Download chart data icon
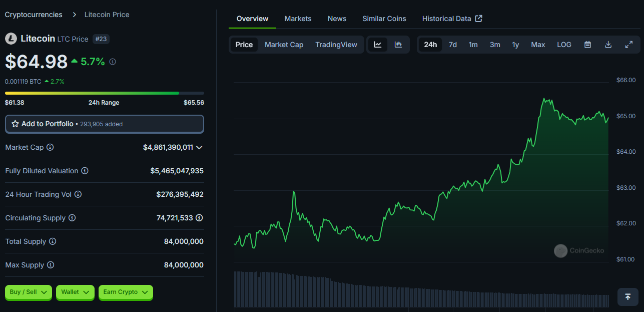The height and width of the screenshot is (312, 644). click(x=608, y=45)
